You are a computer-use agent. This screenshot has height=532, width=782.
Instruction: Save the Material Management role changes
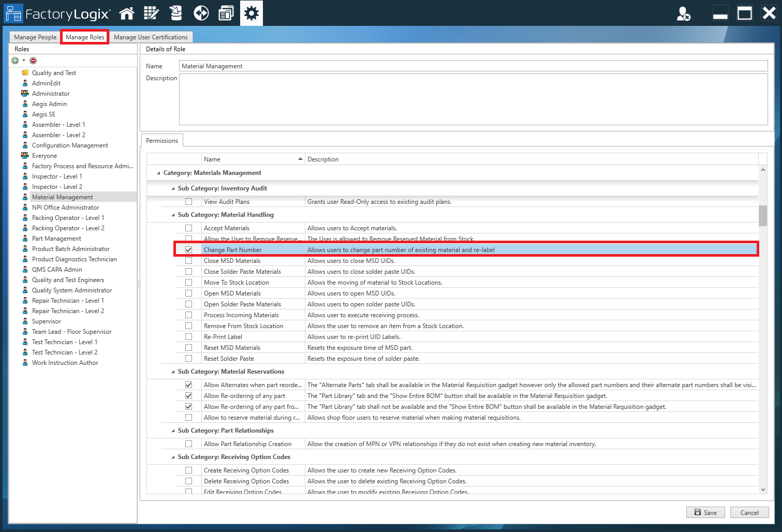[x=705, y=512]
